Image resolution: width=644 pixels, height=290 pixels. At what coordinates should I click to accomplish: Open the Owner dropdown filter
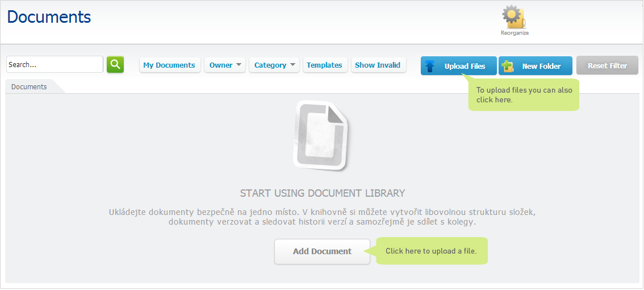click(225, 65)
